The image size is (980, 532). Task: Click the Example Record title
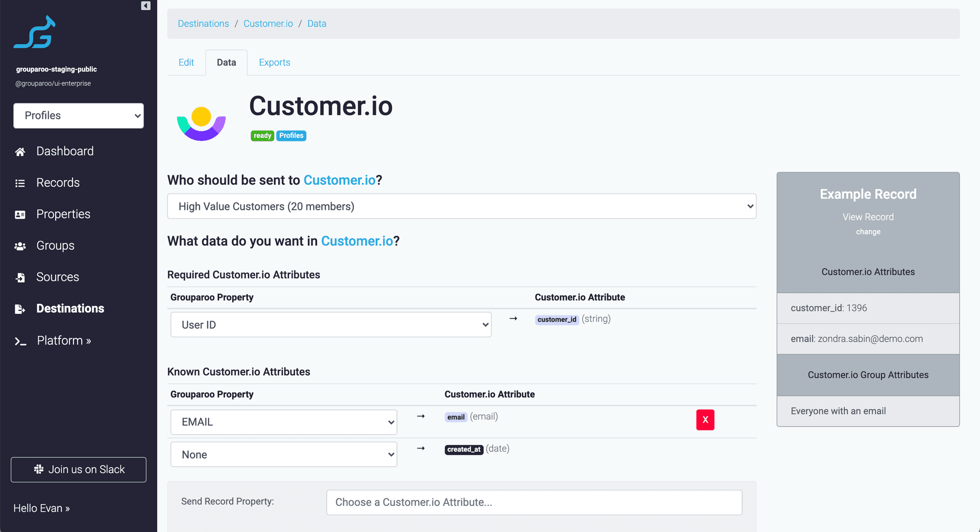(868, 194)
